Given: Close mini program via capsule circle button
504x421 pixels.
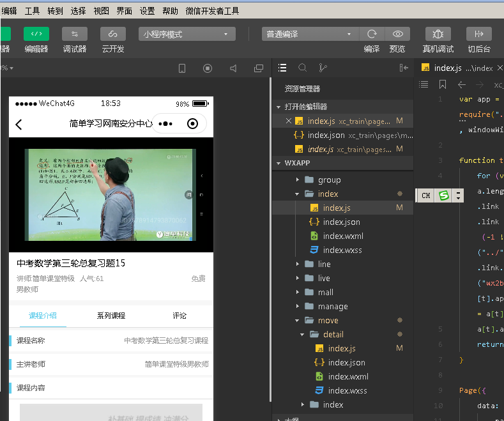Looking at the screenshot, I should (x=192, y=124).
